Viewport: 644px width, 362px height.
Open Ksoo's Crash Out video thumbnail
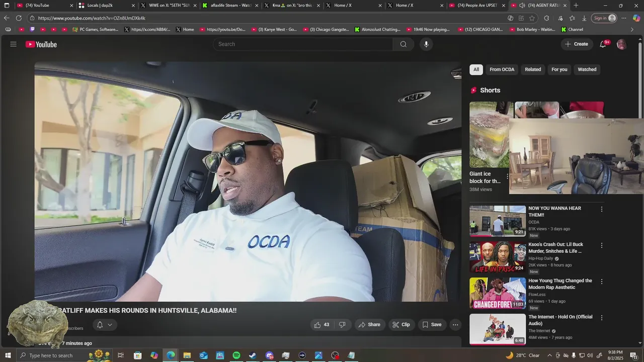tap(498, 257)
